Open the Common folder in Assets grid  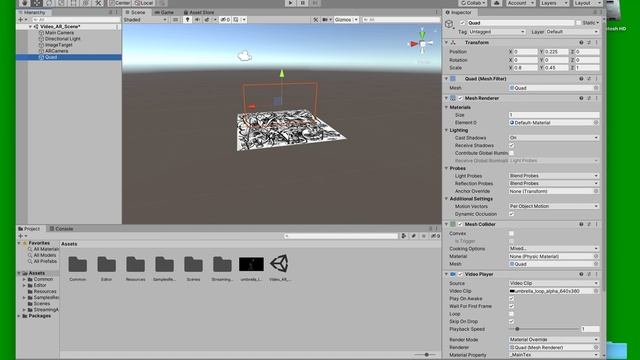pyautogui.click(x=78, y=264)
